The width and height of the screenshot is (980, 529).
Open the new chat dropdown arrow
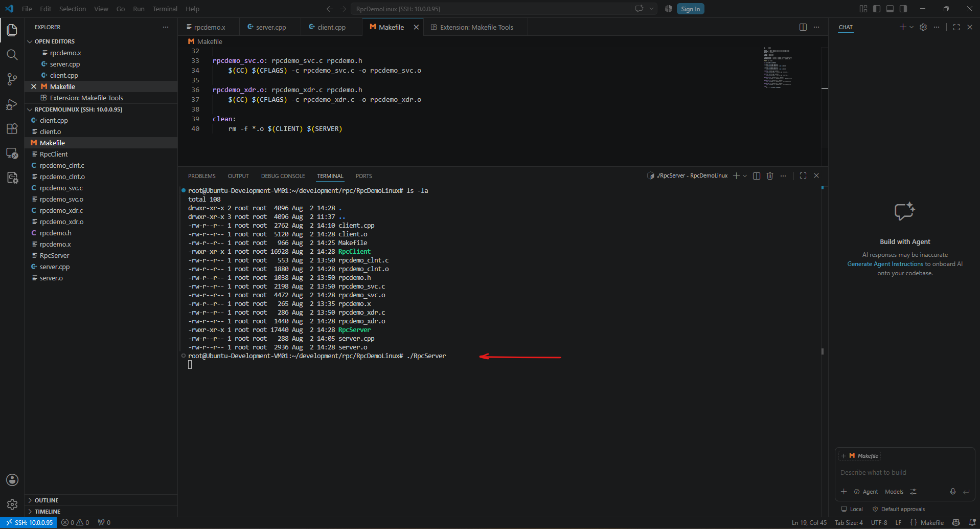(911, 27)
